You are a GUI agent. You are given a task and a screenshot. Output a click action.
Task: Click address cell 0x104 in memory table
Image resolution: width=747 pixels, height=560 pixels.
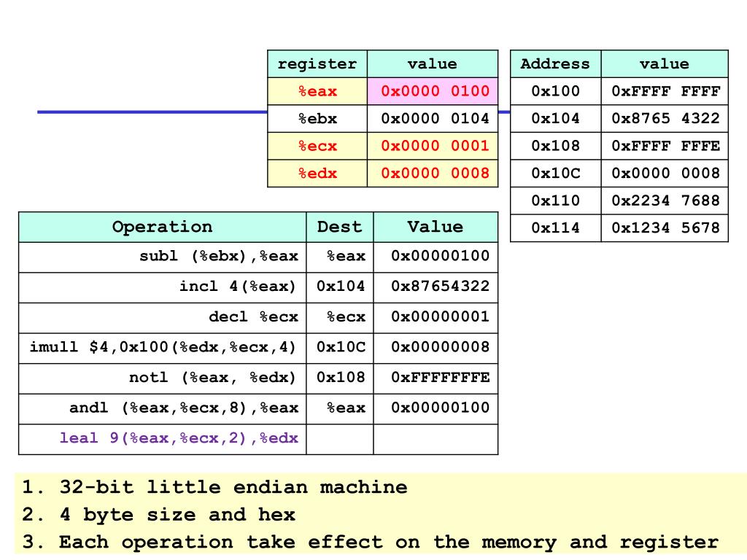(x=555, y=119)
